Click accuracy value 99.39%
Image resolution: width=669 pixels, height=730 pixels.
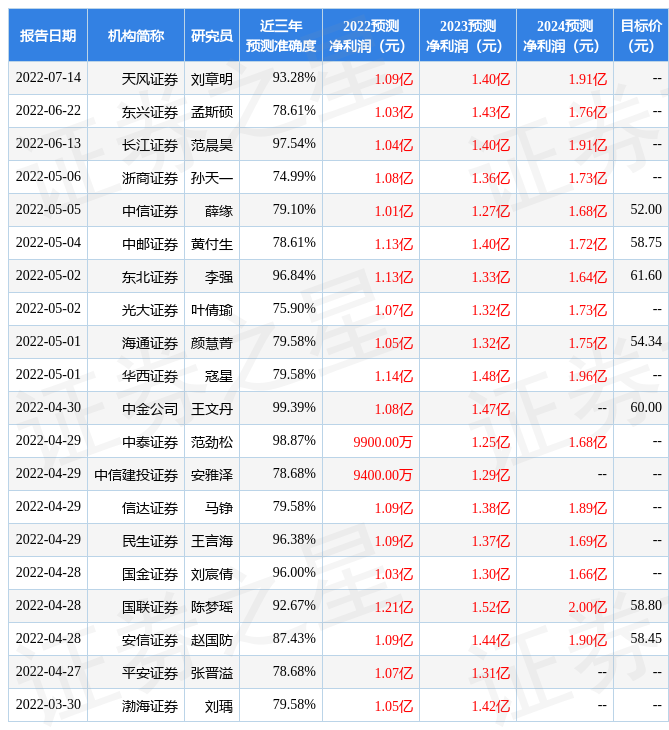click(x=294, y=408)
